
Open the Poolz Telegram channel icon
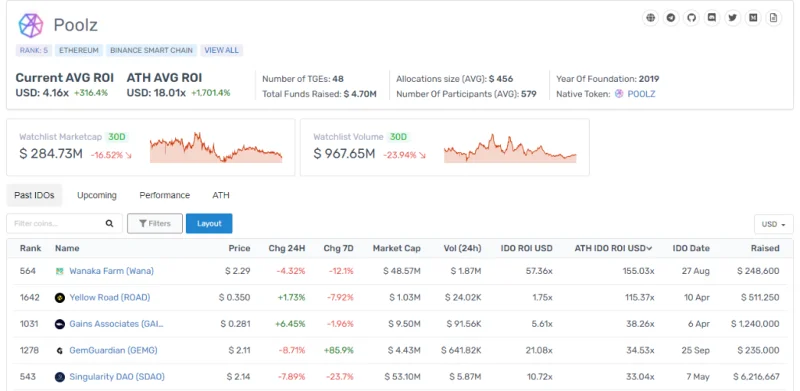point(671,18)
